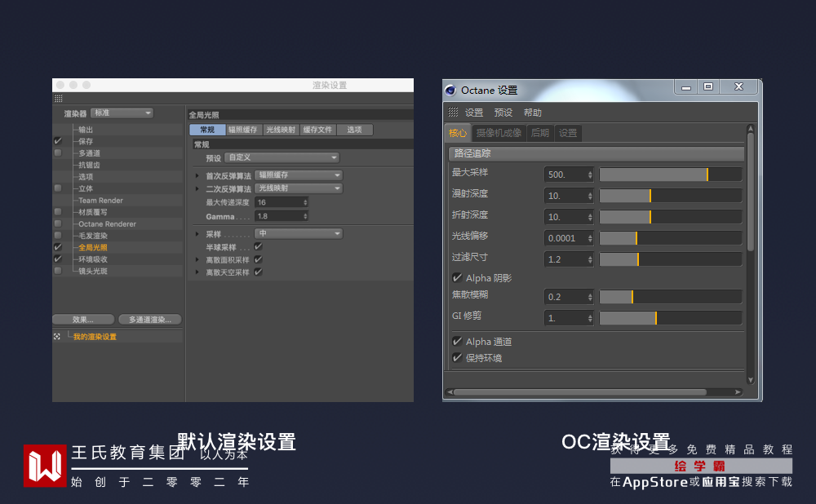Image resolution: width=816 pixels, height=504 pixels.
Task: Open the 预设 menu in the Octane window
Action: coord(503,113)
